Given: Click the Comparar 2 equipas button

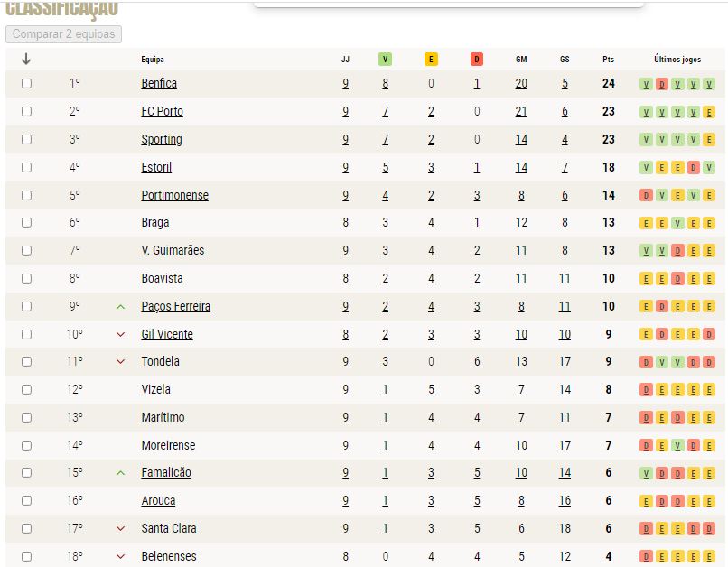Looking at the screenshot, I should (63, 34).
